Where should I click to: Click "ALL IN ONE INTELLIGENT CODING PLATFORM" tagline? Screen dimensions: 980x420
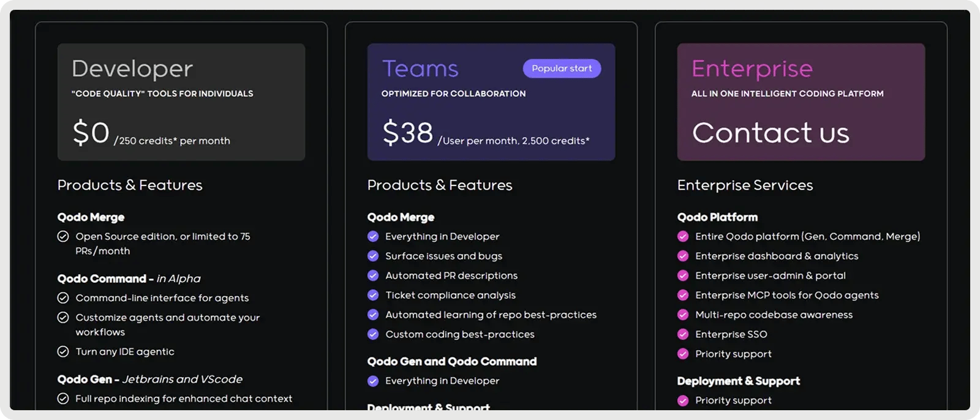[x=788, y=94]
